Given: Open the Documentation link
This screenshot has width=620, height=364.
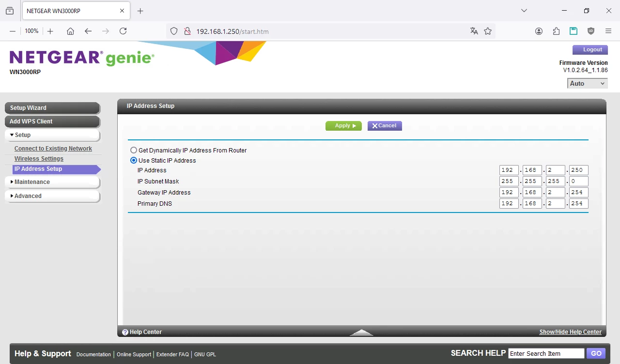Looking at the screenshot, I should pyautogui.click(x=93, y=354).
